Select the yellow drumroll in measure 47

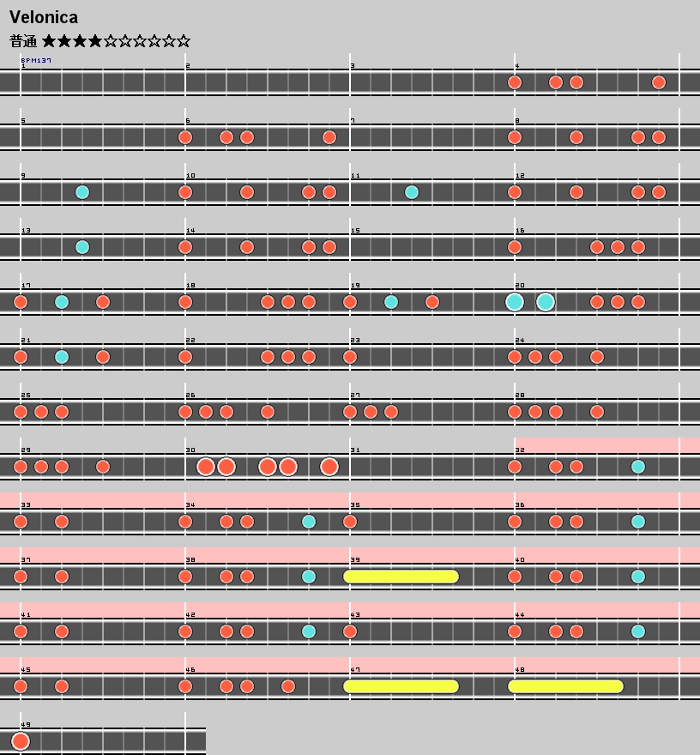tap(401, 686)
